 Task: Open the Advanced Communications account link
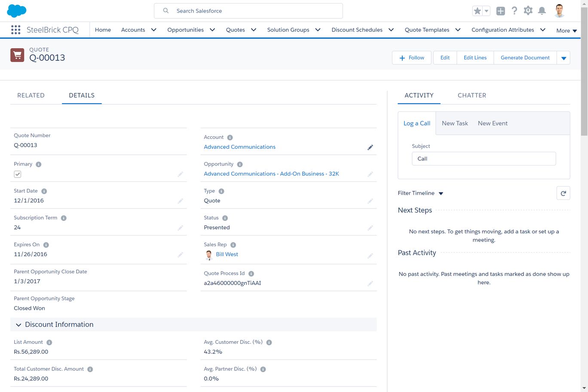click(239, 147)
